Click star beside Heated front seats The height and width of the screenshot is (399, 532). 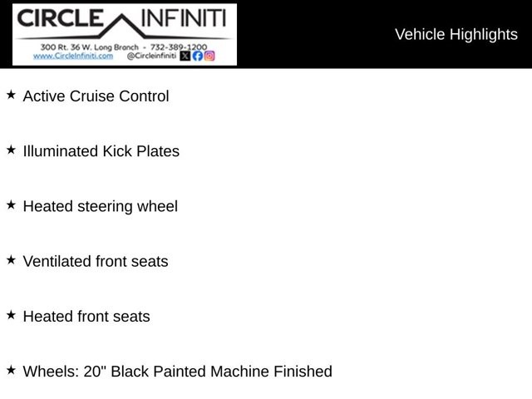(11, 315)
